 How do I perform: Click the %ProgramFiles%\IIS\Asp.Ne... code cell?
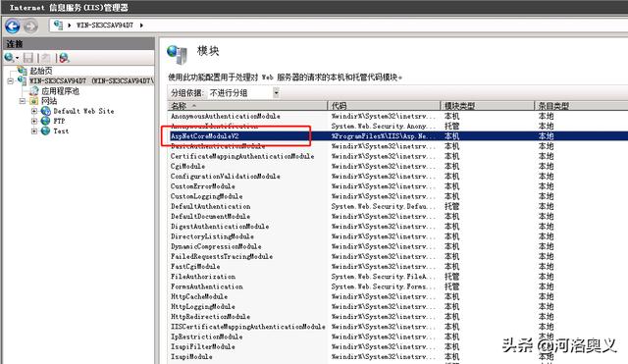tap(383, 136)
